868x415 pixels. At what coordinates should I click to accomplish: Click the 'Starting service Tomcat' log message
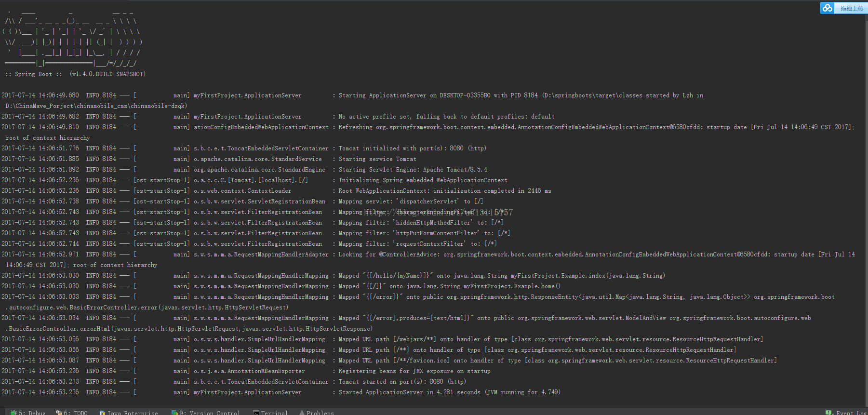[377, 159]
